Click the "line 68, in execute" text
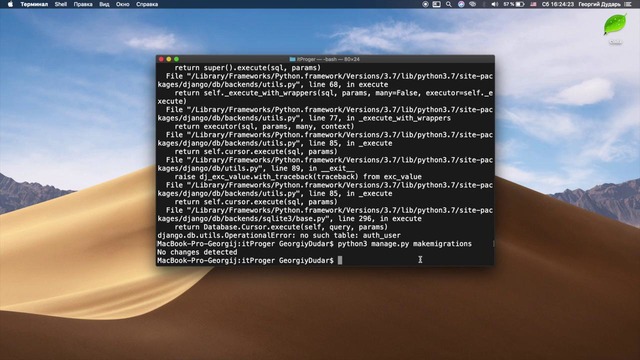The image size is (640, 360). 348,84
